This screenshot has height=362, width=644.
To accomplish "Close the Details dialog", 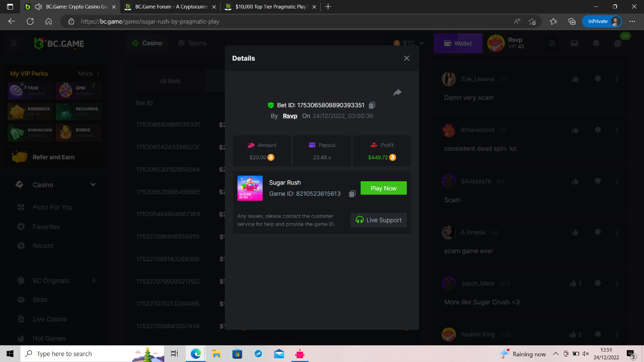I will [406, 58].
